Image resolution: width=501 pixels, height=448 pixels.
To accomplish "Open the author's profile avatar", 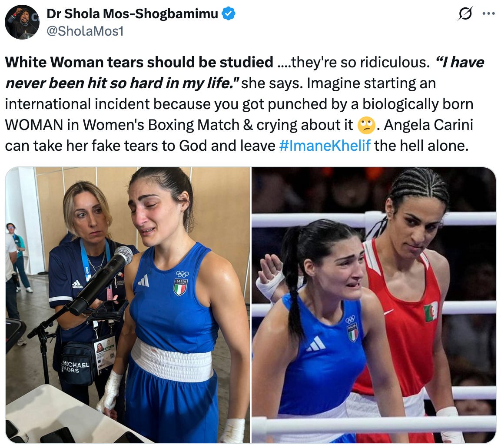I will point(22,22).
